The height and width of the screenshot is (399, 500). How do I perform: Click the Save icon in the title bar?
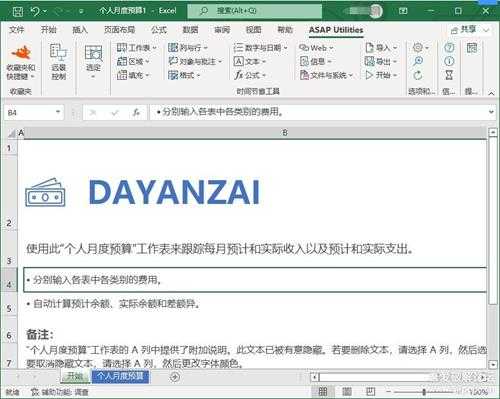point(17,12)
